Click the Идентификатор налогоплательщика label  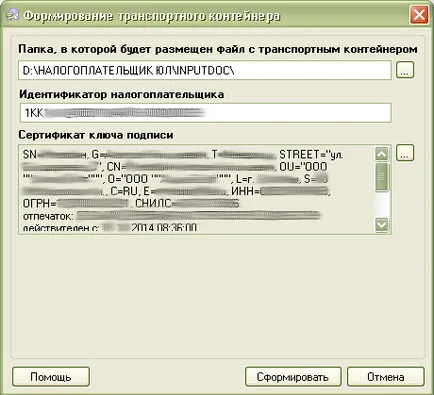click(x=121, y=94)
